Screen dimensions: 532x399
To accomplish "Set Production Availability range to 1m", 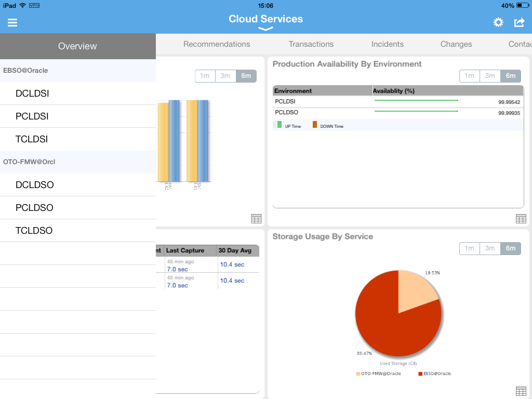I will click(x=469, y=76).
